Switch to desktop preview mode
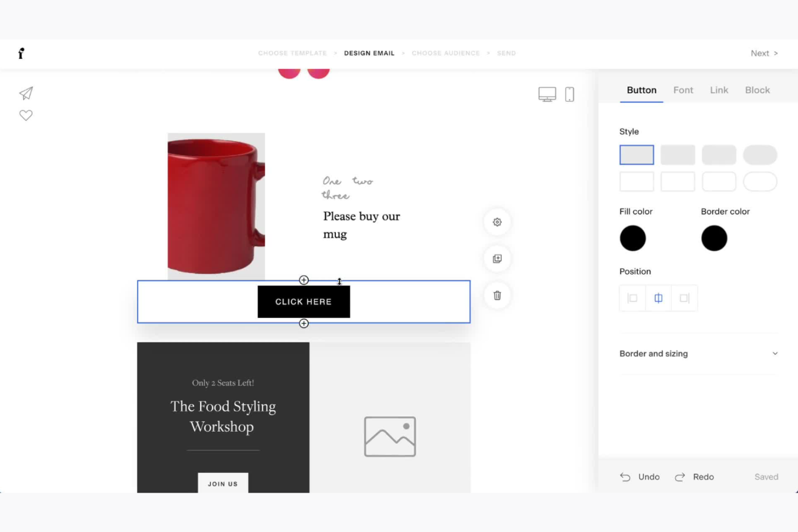Viewport: 798px width, 532px height. pyautogui.click(x=547, y=94)
